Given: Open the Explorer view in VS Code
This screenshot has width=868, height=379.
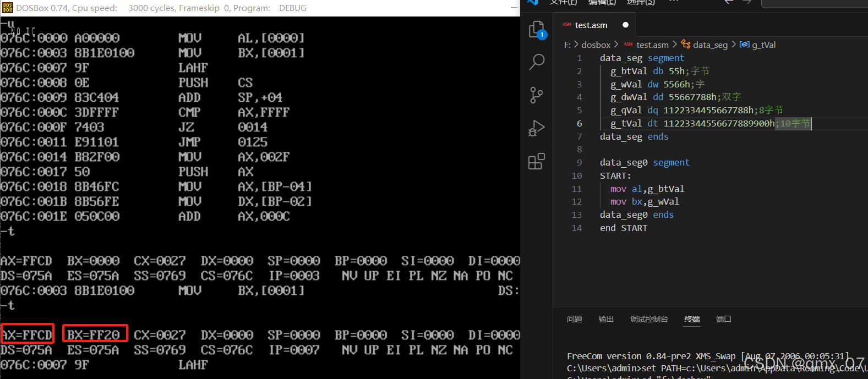Looking at the screenshot, I should click(537, 30).
